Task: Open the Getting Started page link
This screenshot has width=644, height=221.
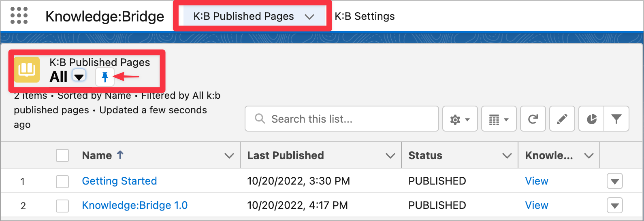Action: [x=119, y=181]
